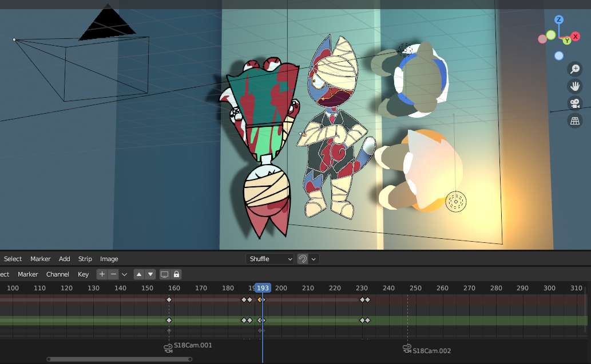Click frame number 250 on the timeline ruler

(x=415, y=288)
